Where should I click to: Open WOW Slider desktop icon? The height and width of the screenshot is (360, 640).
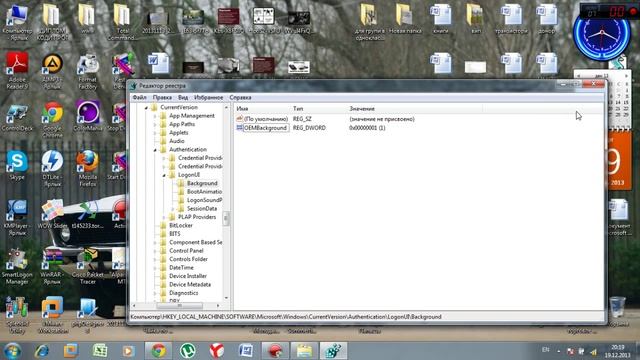coord(52,214)
